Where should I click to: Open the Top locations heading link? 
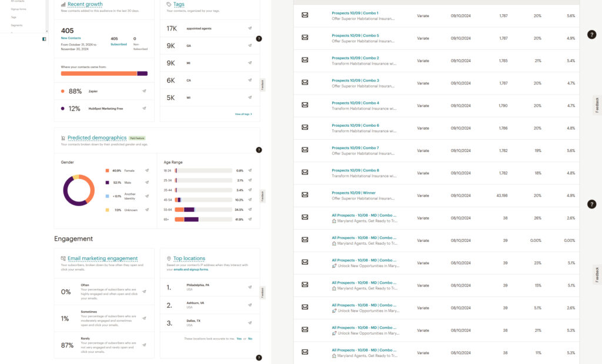[189, 258]
